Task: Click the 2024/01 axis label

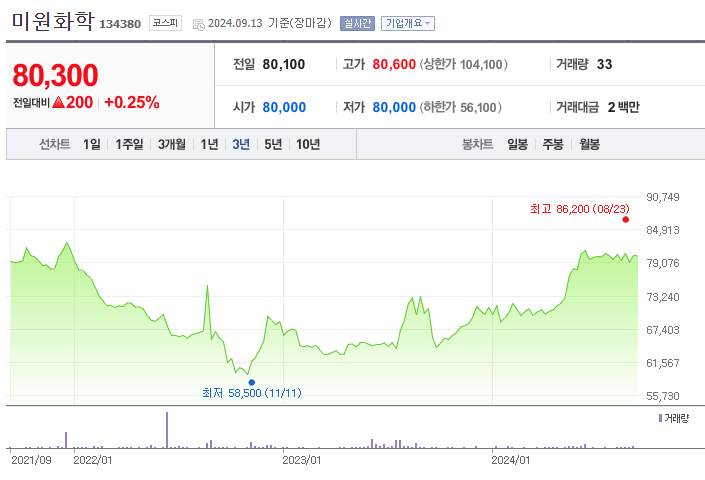Action: tap(511, 460)
